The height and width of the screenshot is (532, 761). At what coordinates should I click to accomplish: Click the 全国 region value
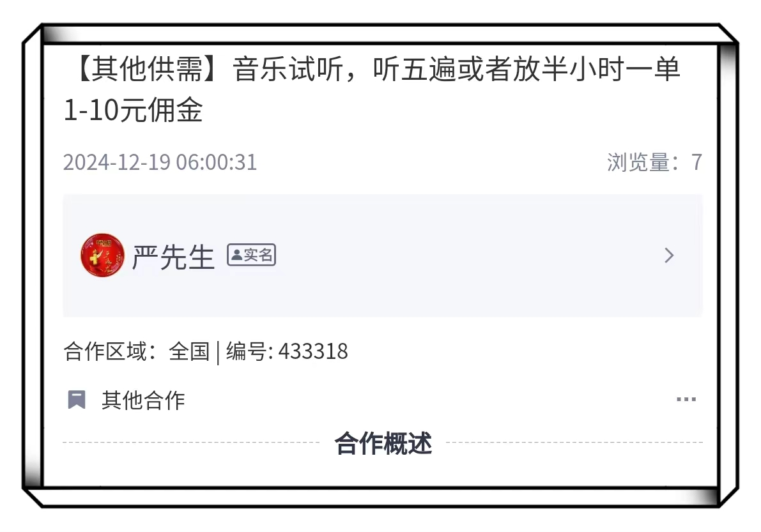pos(188,352)
